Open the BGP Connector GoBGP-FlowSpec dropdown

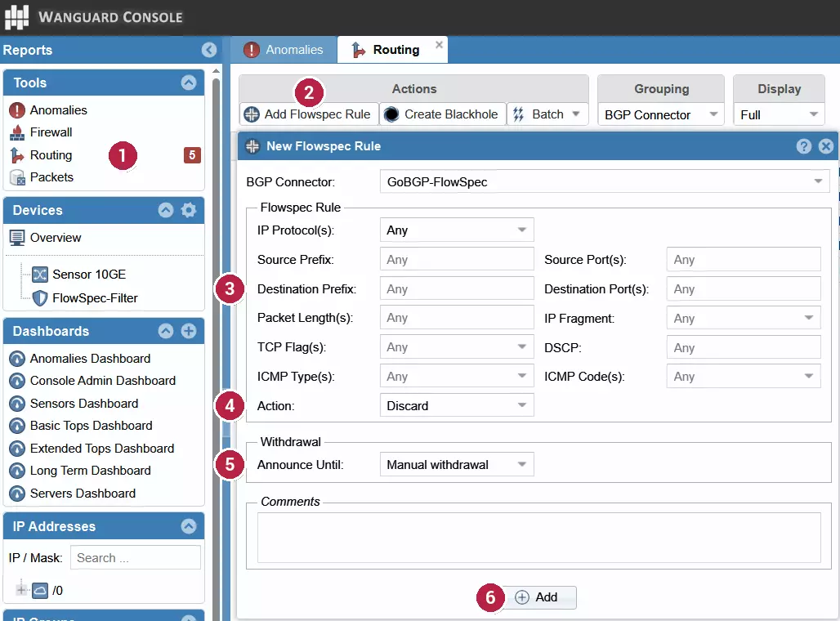tap(605, 182)
